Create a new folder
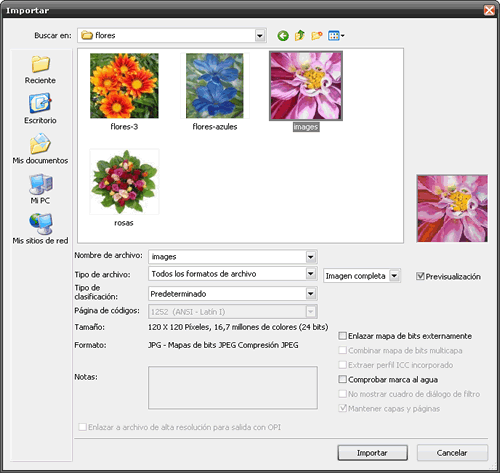Image resolution: width=500 pixels, height=473 pixels. click(317, 35)
